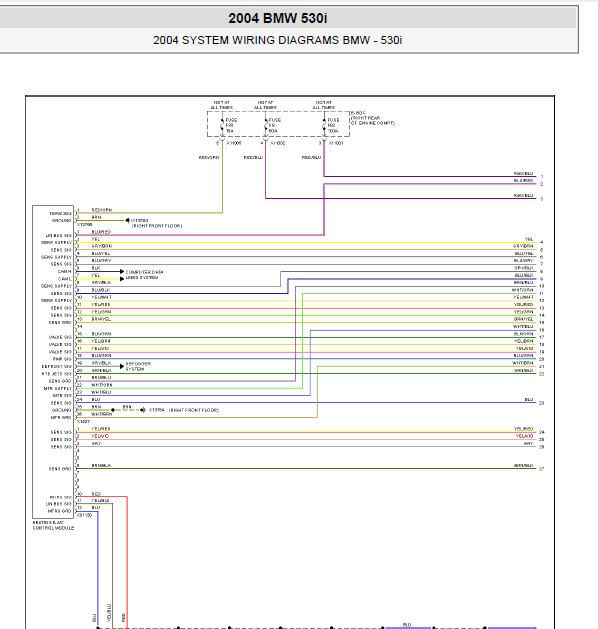Click the ground symbol at X13783
598x629 pixels.
point(127,220)
